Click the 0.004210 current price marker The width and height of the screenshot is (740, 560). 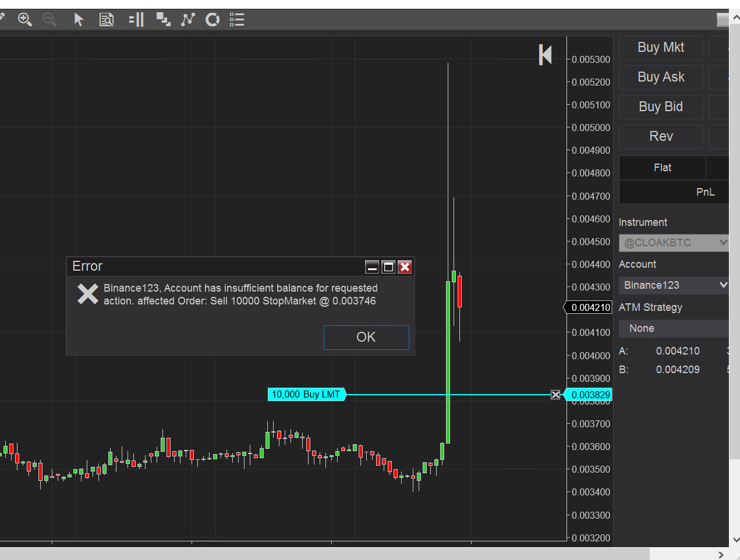point(588,307)
